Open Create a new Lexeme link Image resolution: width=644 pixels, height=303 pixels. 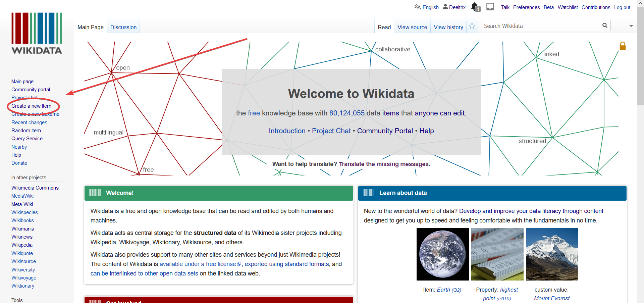click(35, 114)
